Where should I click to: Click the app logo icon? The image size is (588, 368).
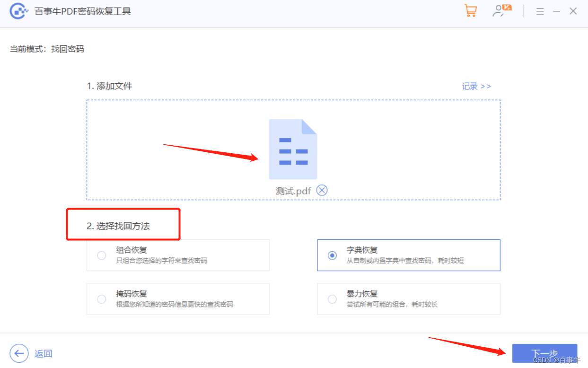pos(18,11)
